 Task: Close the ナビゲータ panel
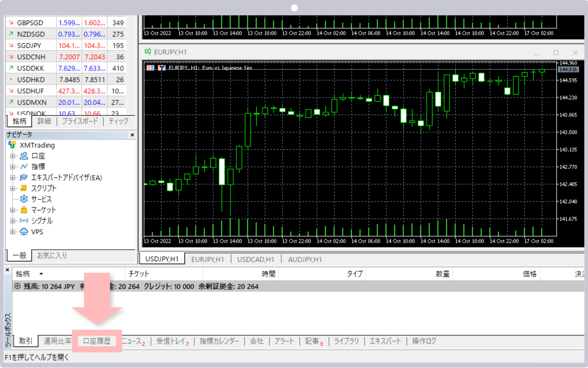click(132, 135)
